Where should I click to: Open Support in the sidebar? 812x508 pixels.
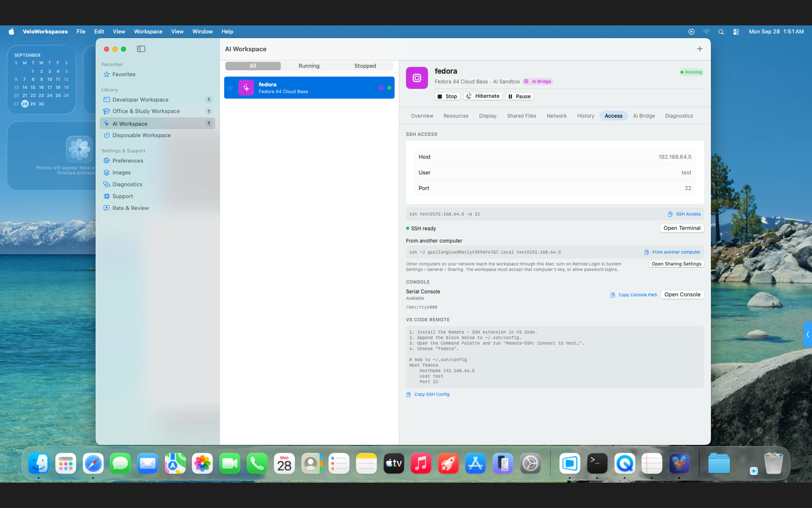pyautogui.click(x=157, y=196)
